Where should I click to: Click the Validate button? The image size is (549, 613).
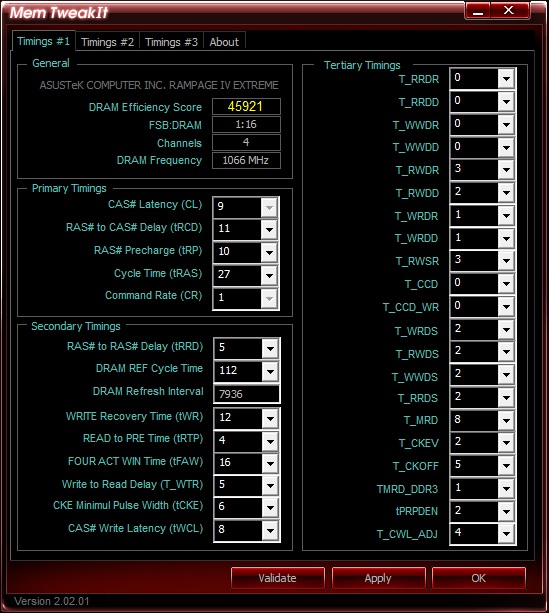[x=278, y=578]
